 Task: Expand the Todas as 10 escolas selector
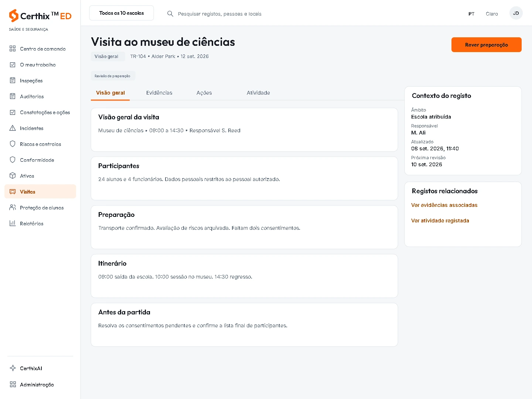122,13
